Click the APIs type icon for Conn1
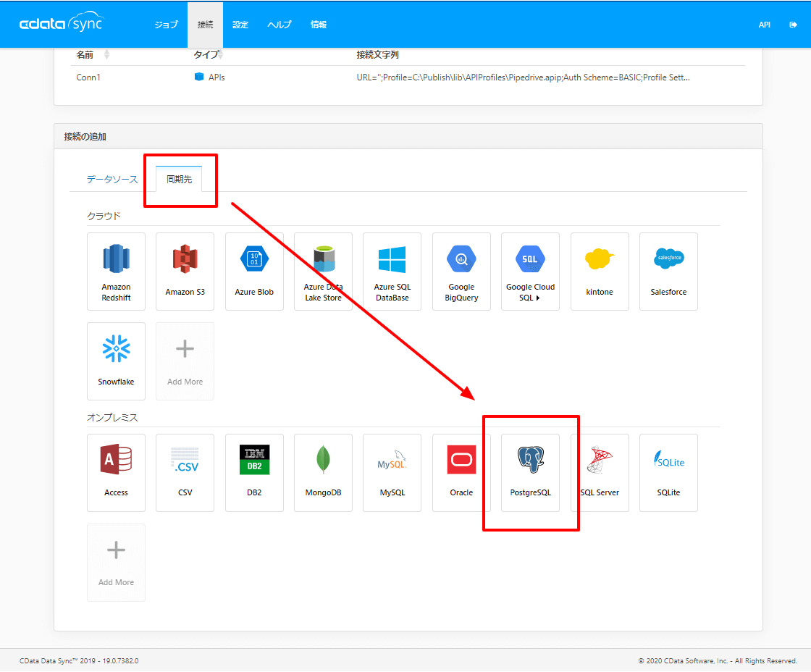Image resolution: width=811 pixels, height=672 pixels. [x=199, y=77]
